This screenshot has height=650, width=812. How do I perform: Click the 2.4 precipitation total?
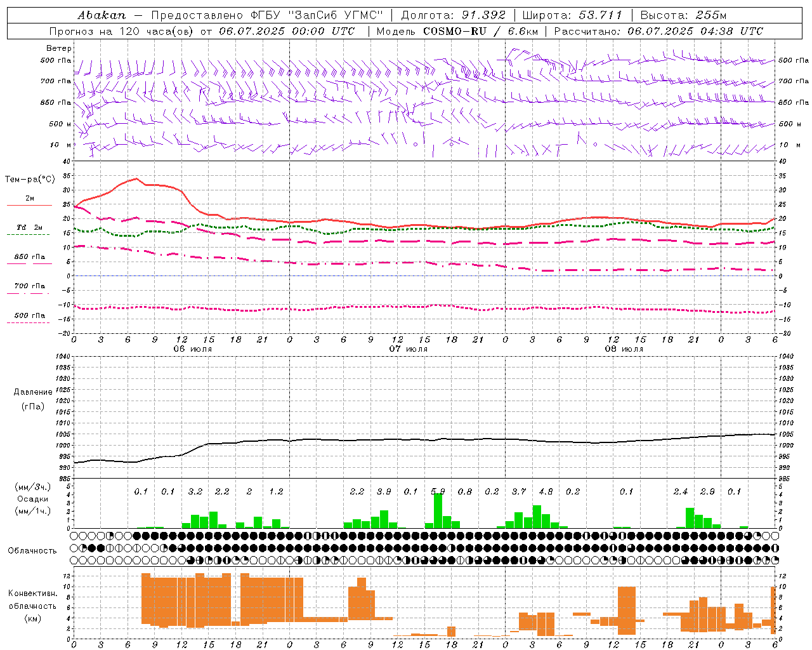point(681,491)
